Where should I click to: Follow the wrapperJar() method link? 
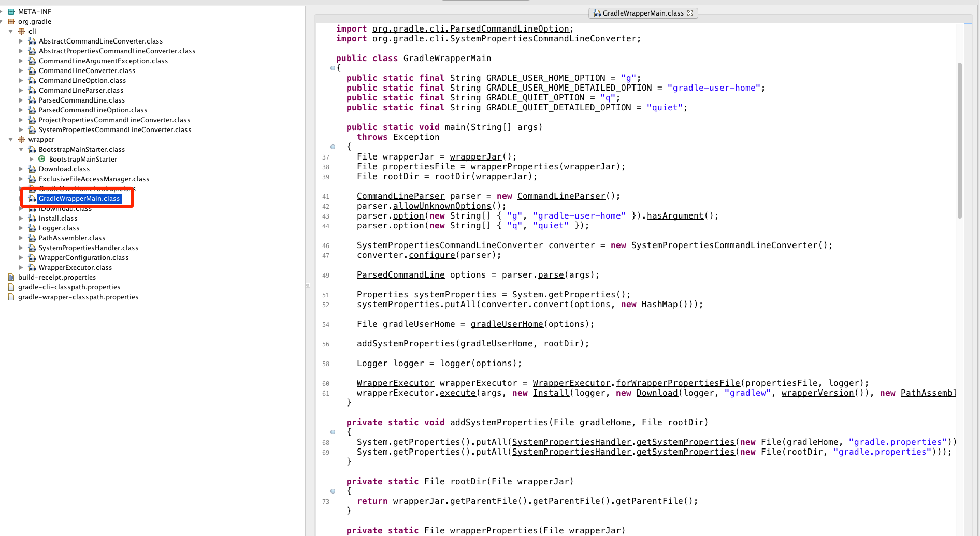click(x=476, y=157)
